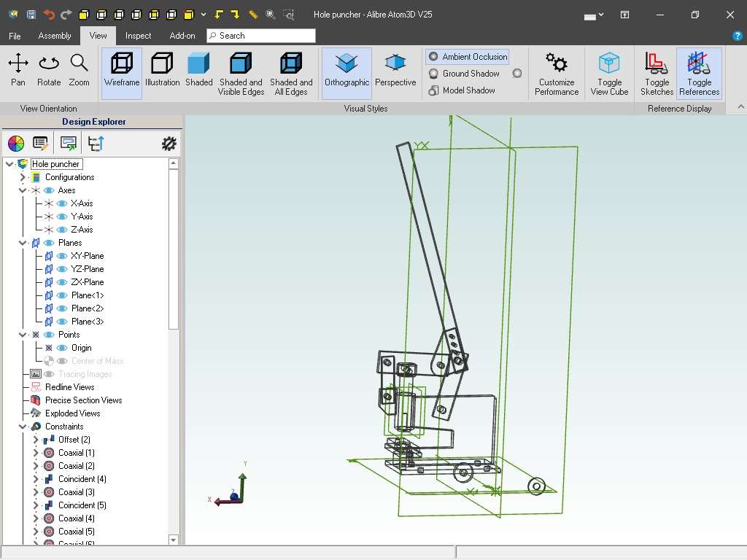Screen dimensions: 747x560
Task: Open the Design Explorer gear options
Action: (169, 144)
